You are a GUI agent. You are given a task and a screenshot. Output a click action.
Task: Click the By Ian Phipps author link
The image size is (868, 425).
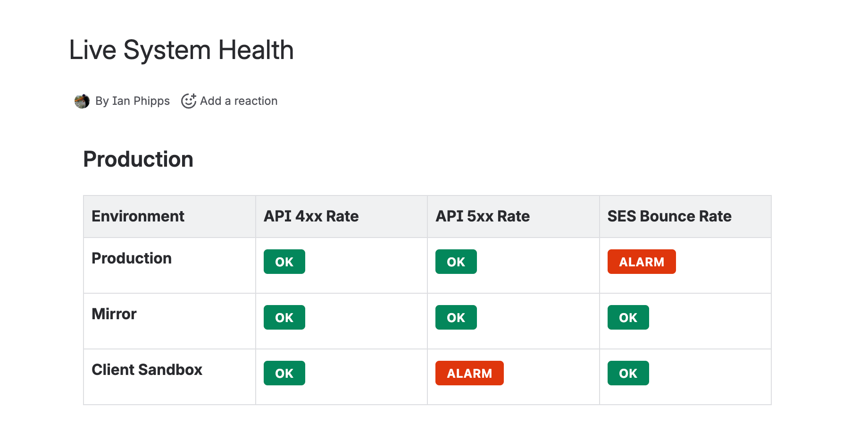click(x=133, y=101)
